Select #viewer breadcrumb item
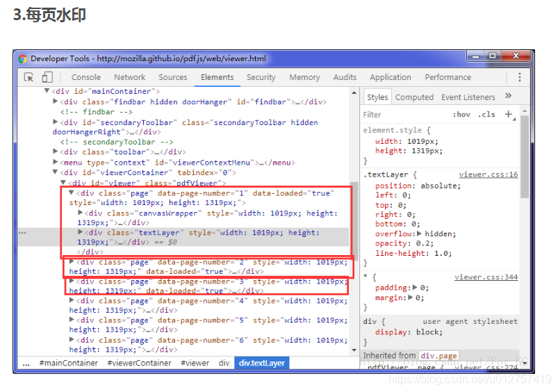The height and width of the screenshot is (392, 558). (195, 363)
